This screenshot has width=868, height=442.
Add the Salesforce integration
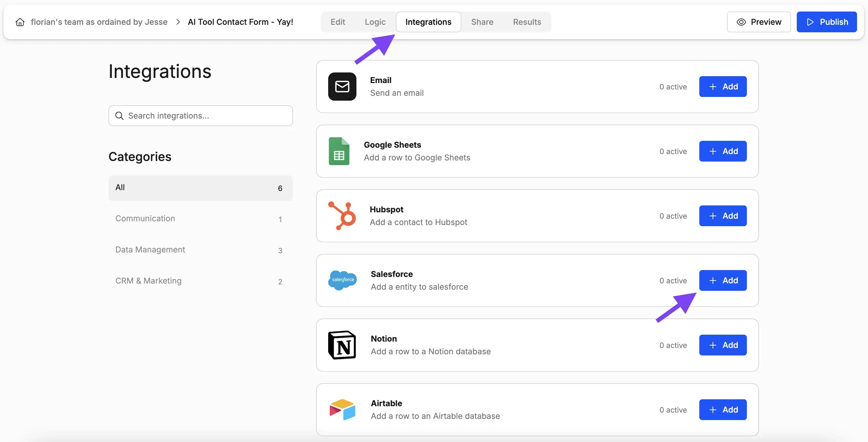[723, 280]
